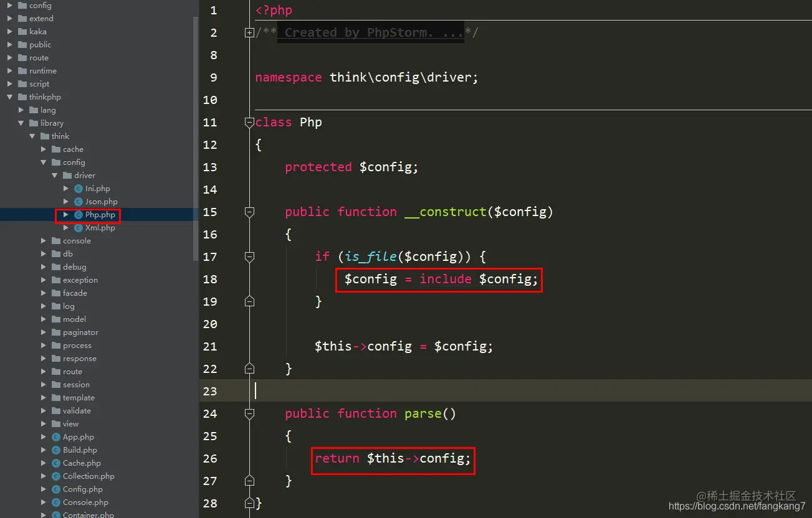
Task: Click the '<?php' opening tag on line 1
Action: (x=274, y=10)
